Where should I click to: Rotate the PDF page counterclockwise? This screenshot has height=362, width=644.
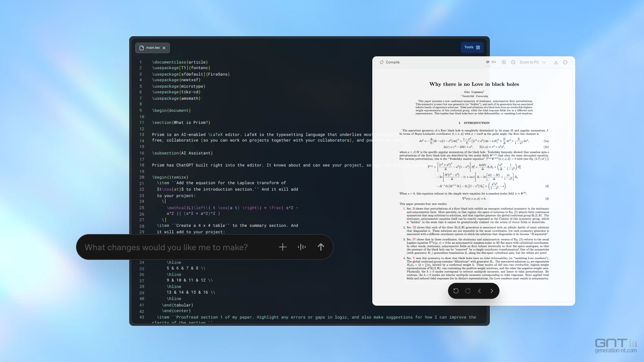456,291
